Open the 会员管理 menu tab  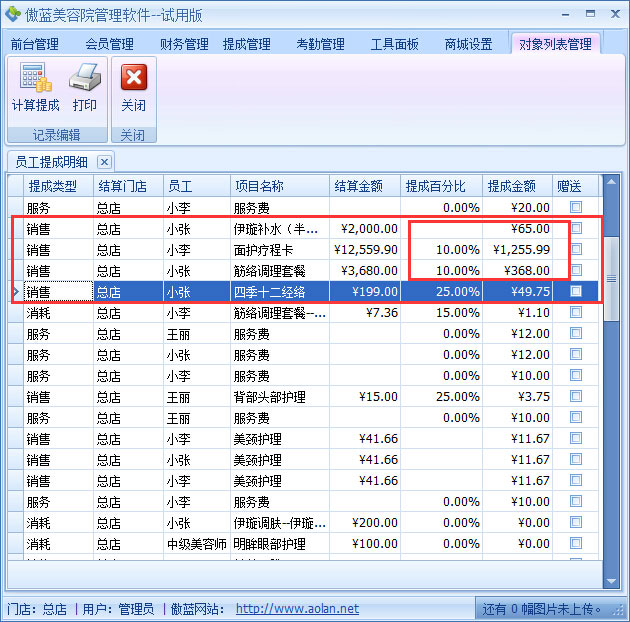(x=109, y=44)
